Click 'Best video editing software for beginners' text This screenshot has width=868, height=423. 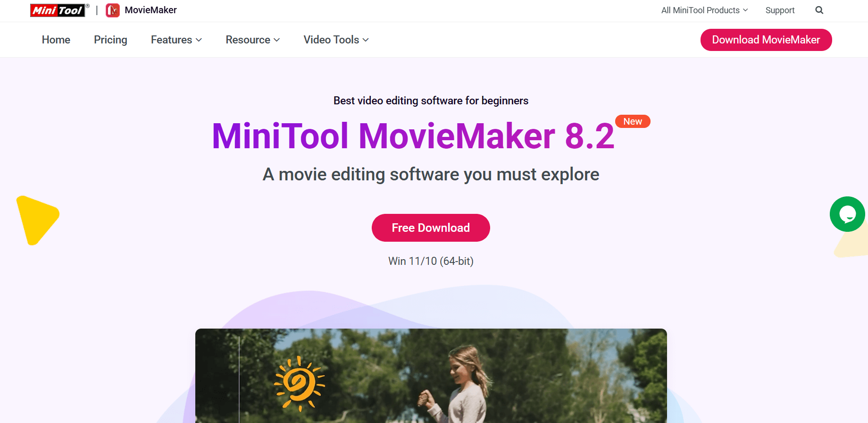431,101
